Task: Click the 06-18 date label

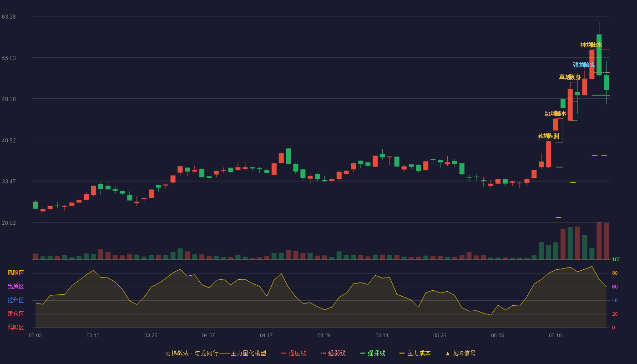Action: point(555,335)
